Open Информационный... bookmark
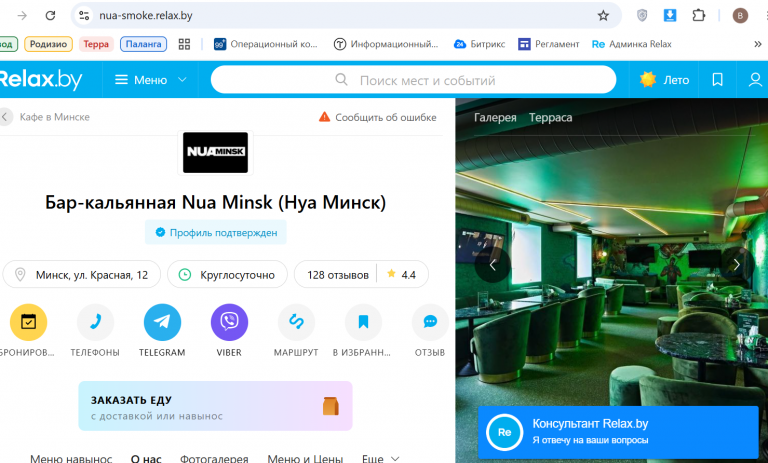The height and width of the screenshot is (463, 768). (386, 44)
